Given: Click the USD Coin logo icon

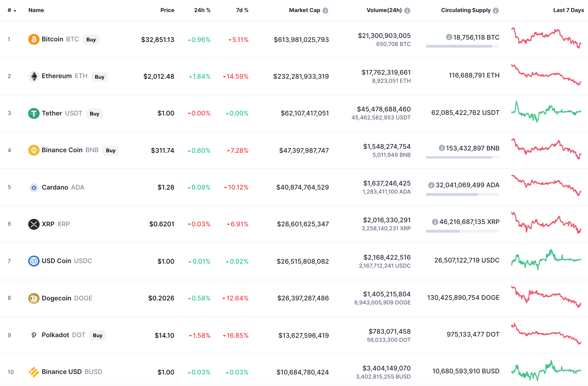Looking at the screenshot, I should click(34, 261).
